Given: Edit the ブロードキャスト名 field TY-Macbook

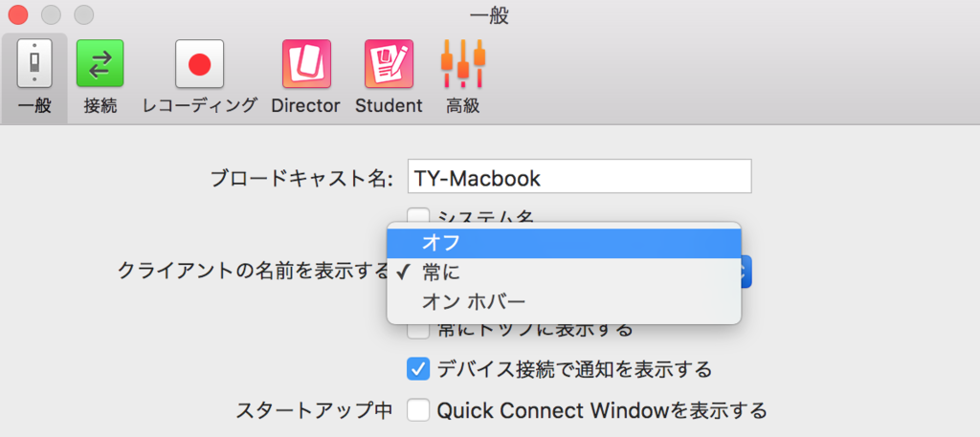Looking at the screenshot, I should click(x=579, y=177).
